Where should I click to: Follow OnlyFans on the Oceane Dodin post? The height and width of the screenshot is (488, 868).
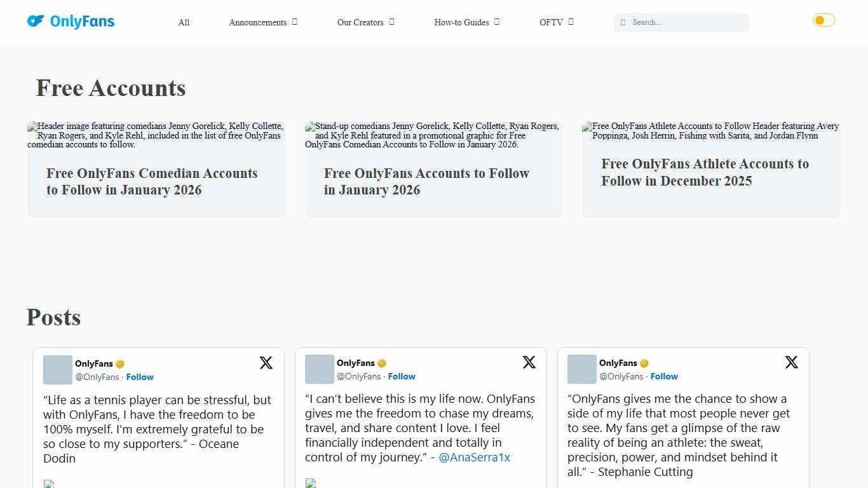point(140,377)
